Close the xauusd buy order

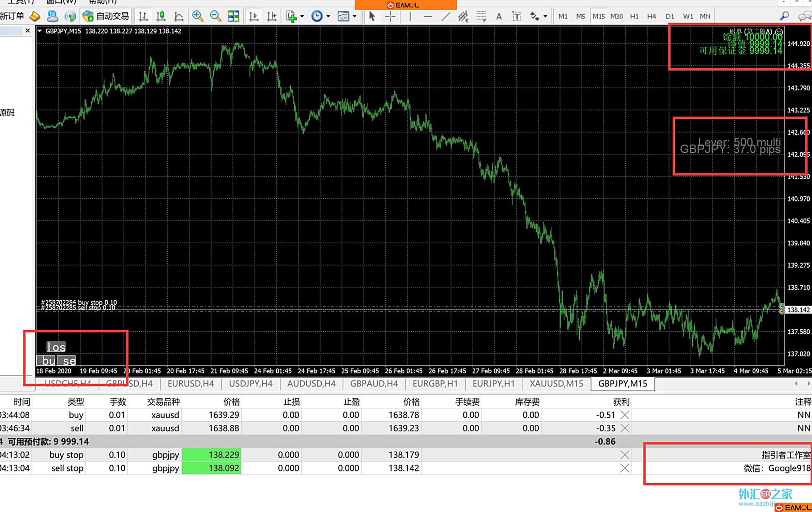click(625, 415)
